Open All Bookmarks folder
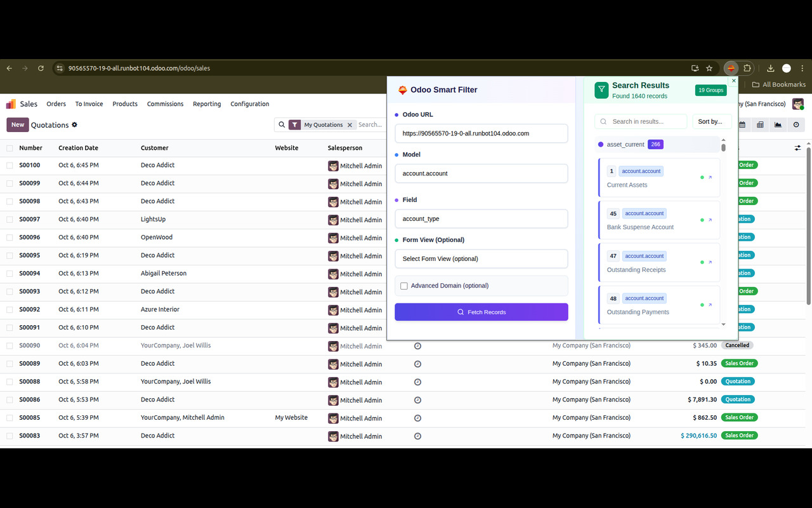This screenshot has width=812, height=508. 779,84
